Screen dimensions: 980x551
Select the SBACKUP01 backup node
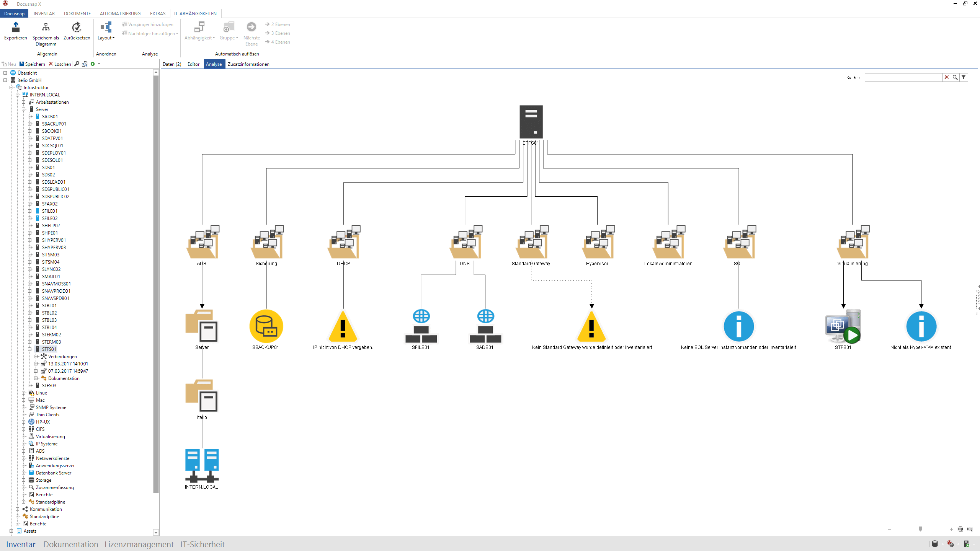click(x=266, y=326)
